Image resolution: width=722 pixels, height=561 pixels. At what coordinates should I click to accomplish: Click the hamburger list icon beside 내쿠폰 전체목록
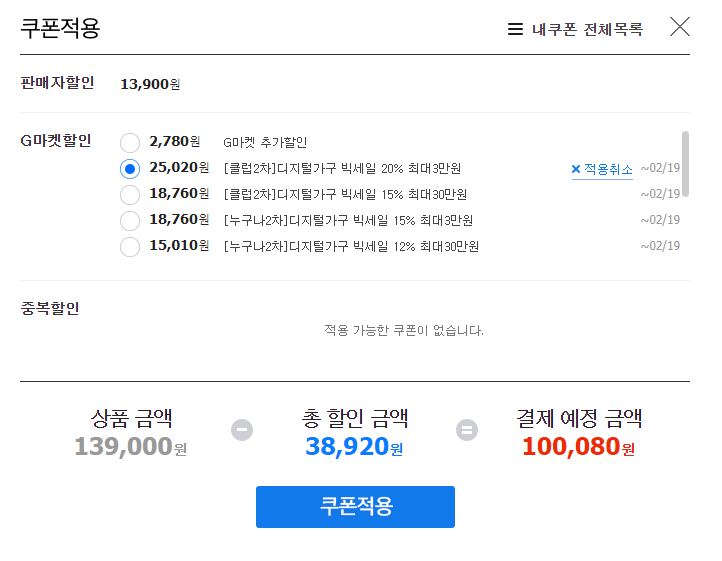[515, 29]
